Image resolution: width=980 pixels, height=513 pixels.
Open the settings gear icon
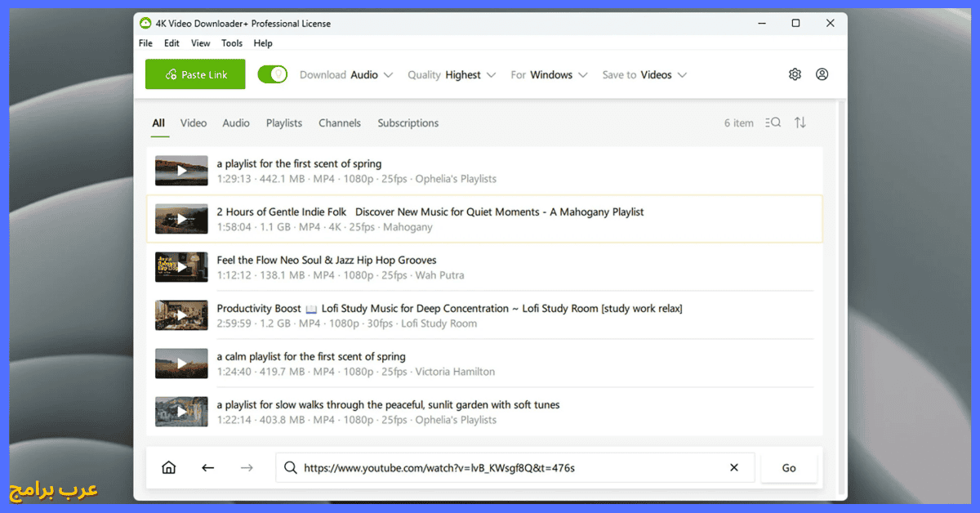click(795, 74)
